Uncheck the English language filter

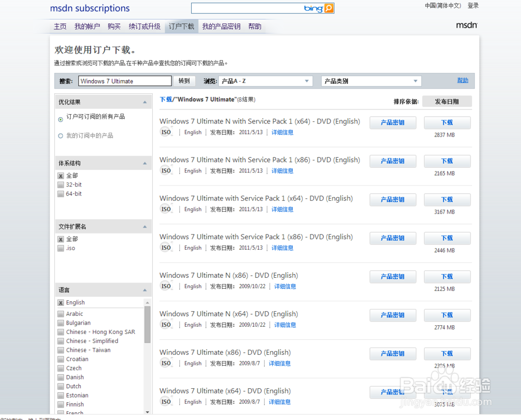point(60,303)
